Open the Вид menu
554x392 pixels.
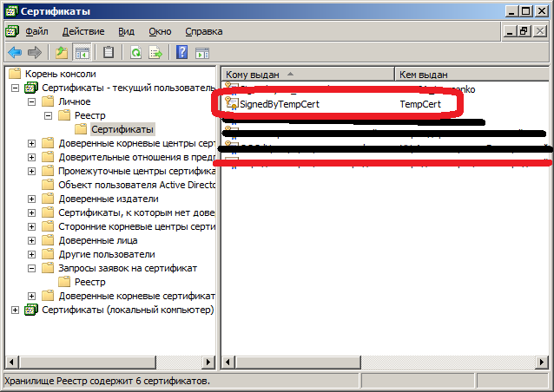[126, 31]
